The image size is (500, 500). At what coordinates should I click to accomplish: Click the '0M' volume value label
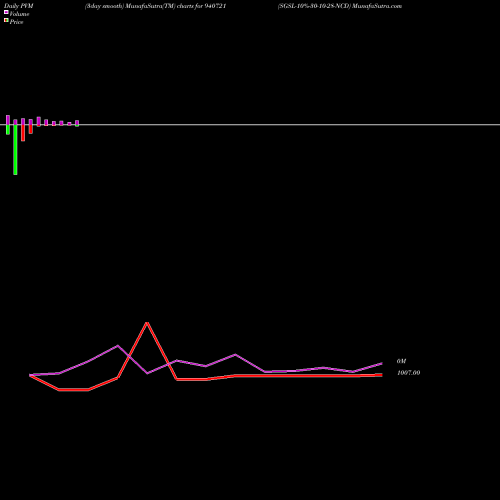[401, 361]
